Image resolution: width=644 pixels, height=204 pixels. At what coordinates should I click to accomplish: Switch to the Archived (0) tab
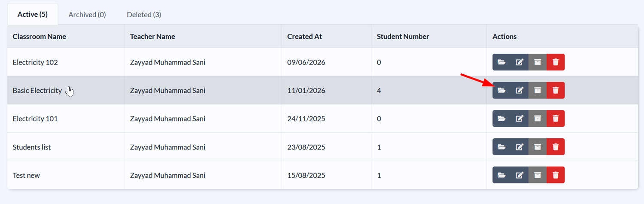87,14
